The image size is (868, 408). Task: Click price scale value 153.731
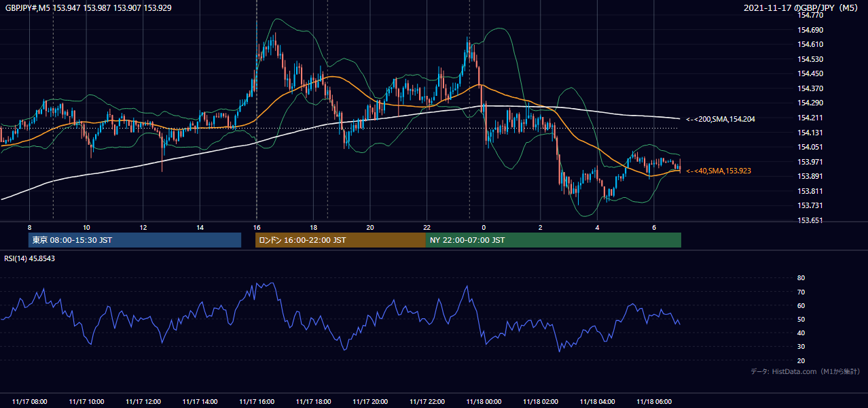(810, 205)
